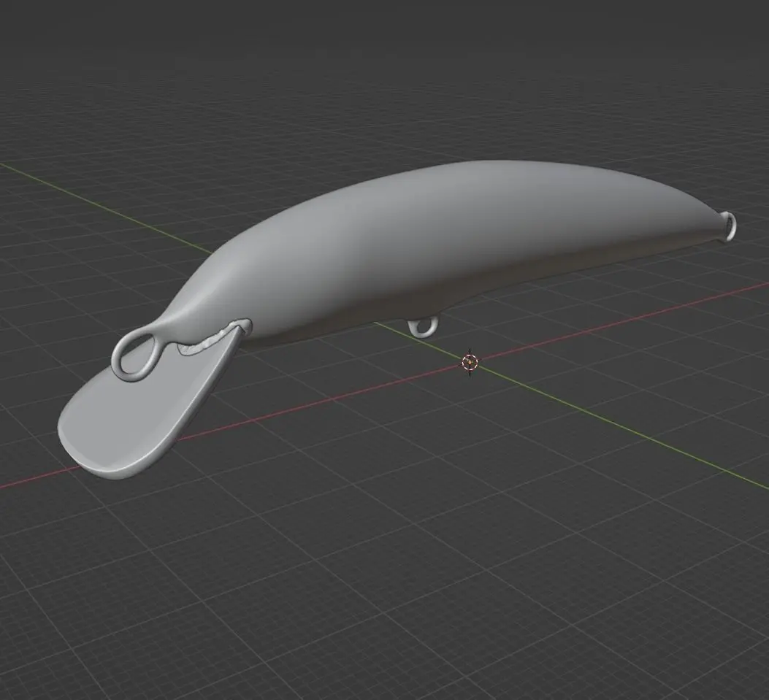
Task: Click the 3D cursor crosshair
Action: [x=470, y=362]
